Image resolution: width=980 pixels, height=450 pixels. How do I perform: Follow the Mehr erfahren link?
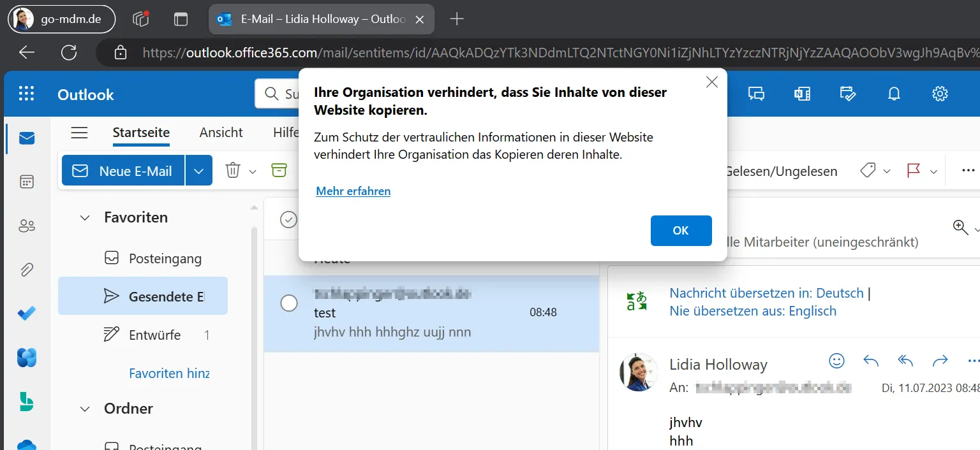[x=353, y=191]
